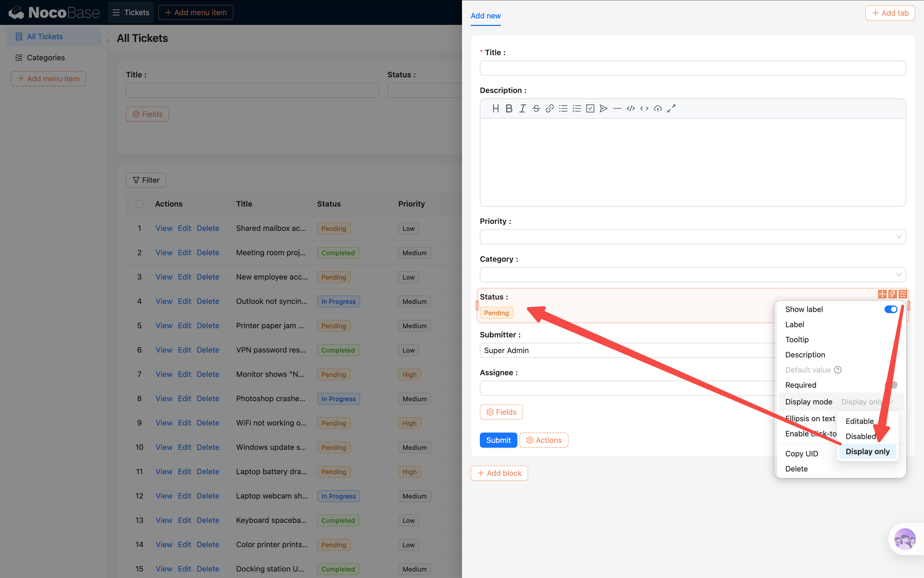Image resolution: width=924 pixels, height=578 pixels.
Task: Click the Heading icon in editor toolbar
Action: [x=496, y=109]
